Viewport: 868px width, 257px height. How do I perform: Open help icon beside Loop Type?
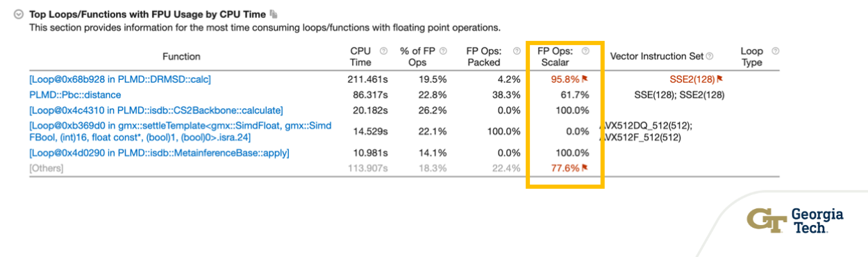(x=776, y=51)
